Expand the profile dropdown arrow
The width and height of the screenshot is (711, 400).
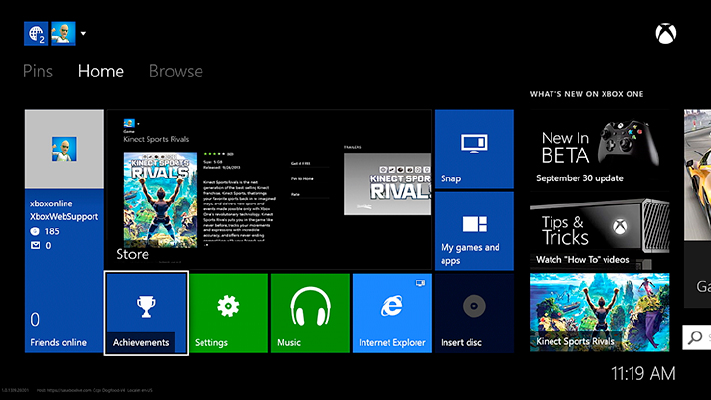coord(83,33)
